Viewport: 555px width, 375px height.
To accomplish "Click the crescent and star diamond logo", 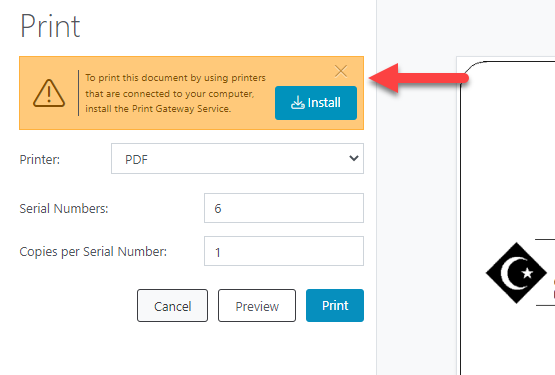I will (516, 273).
